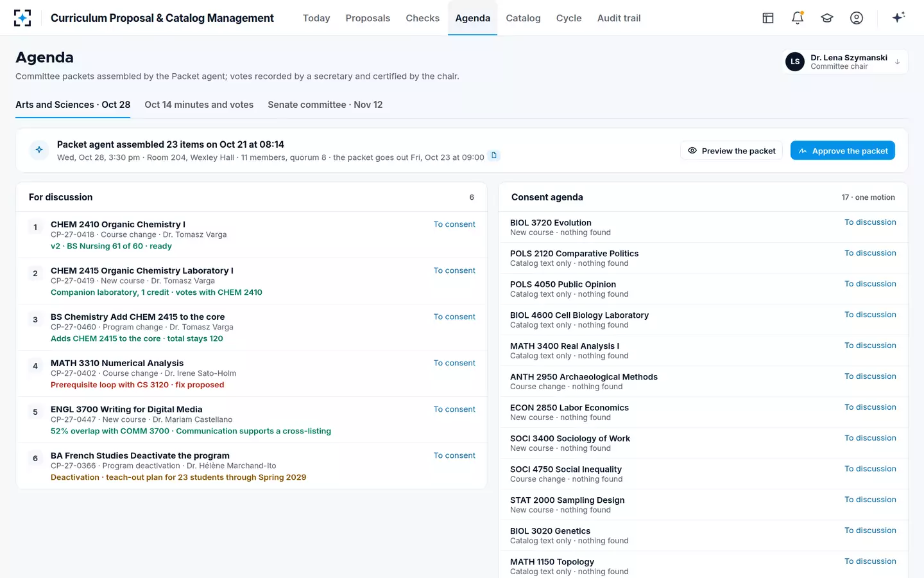Image resolution: width=924 pixels, height=578 pixels.
Task: Send BIOL 4600 Cell Biology Laboratory to discussion
Action: [870, 315]
